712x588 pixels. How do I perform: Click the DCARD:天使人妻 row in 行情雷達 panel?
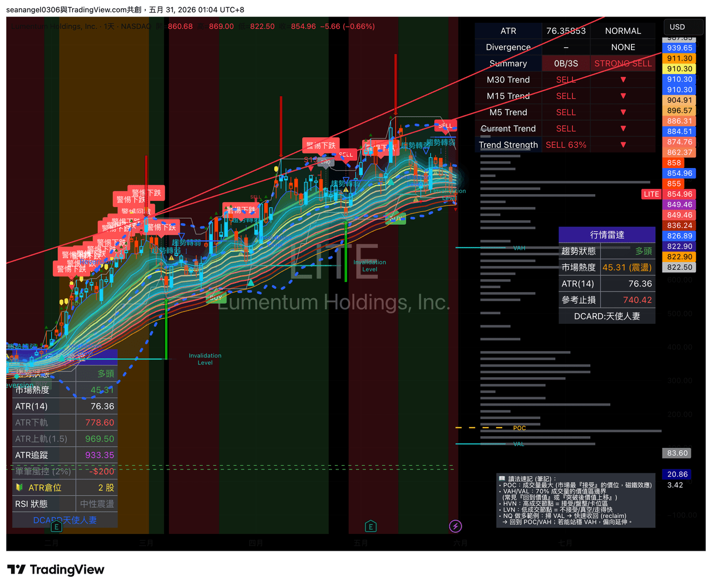tap(607, 316)
